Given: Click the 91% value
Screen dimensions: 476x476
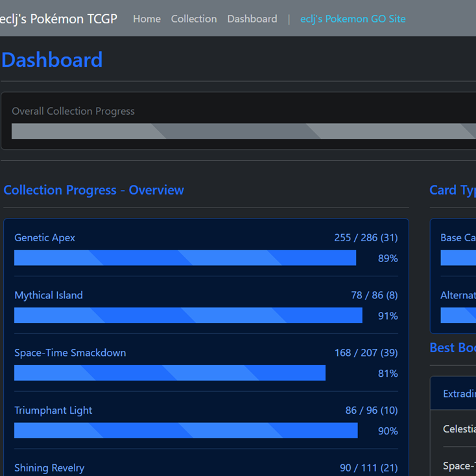Looking at the screenshot, I should pyautogui.click(x=388, y=316).
